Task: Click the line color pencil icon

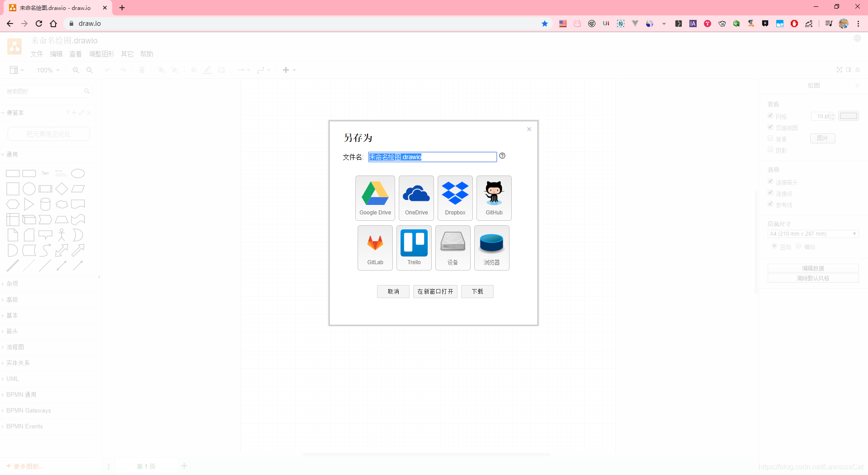Action: tap(208, 70)
